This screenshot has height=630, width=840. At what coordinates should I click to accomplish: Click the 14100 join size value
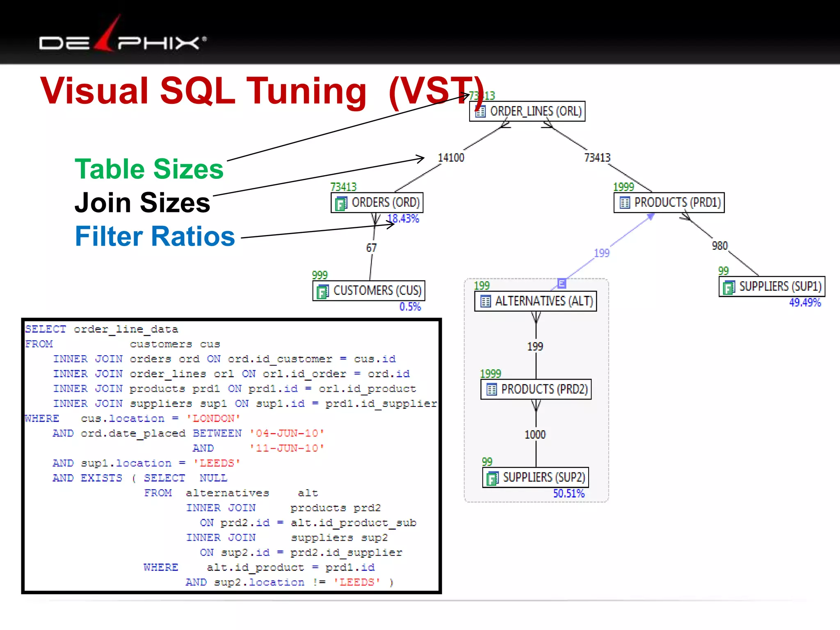click(451, 158)
